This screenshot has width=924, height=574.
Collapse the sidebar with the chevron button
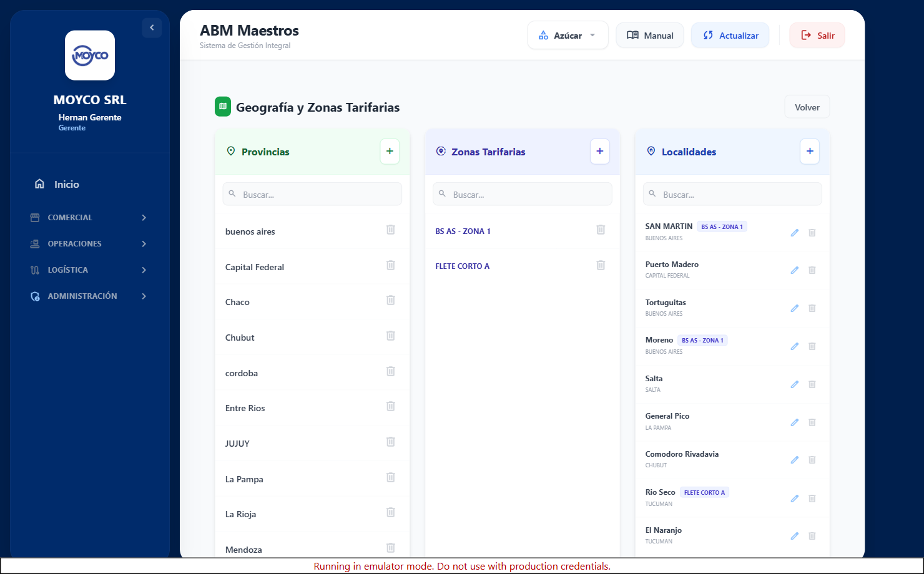(x=152, y=27)
